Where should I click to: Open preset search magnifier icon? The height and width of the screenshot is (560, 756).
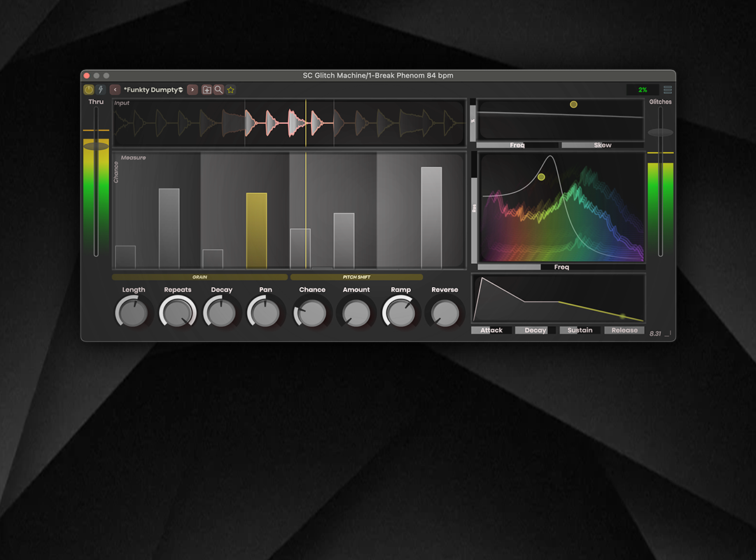[x=218, y=90]
